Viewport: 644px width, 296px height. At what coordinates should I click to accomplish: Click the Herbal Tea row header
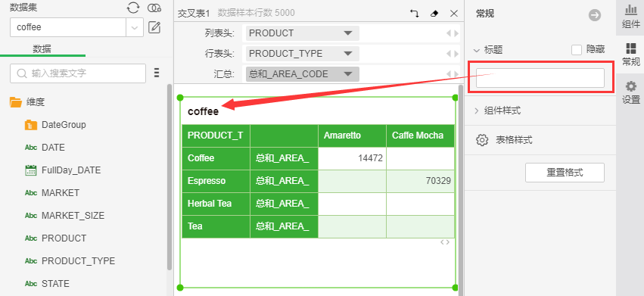(216, 204)
